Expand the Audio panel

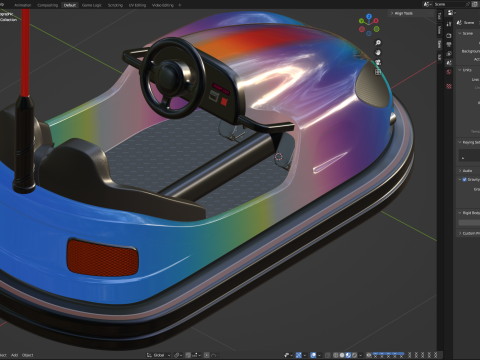[460, 171]
